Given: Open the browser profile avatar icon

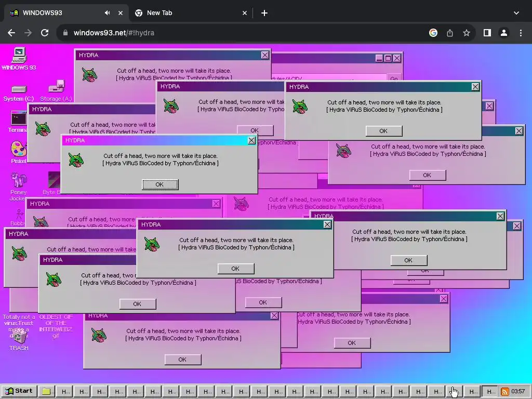Looking at the screenshot, I should coord(504,33).
